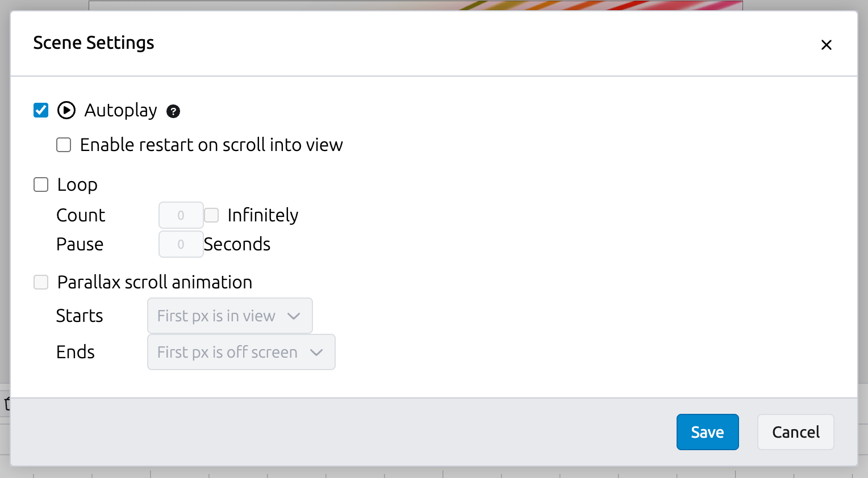Tick the Infinitely checkbox
Image resolution: width=868 pixels, height=478 pixels.
pos(212,215)
